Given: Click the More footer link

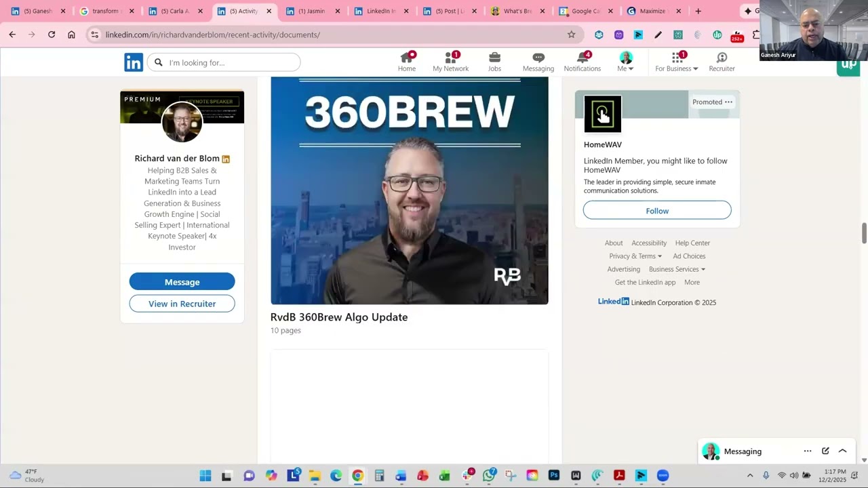Looking at the screenshot, I should point(692,283).
